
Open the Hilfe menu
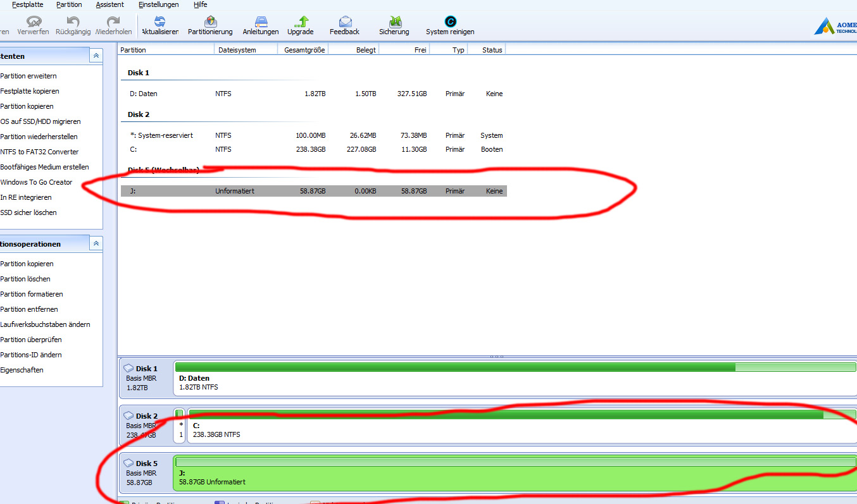[x=200, y=4]
